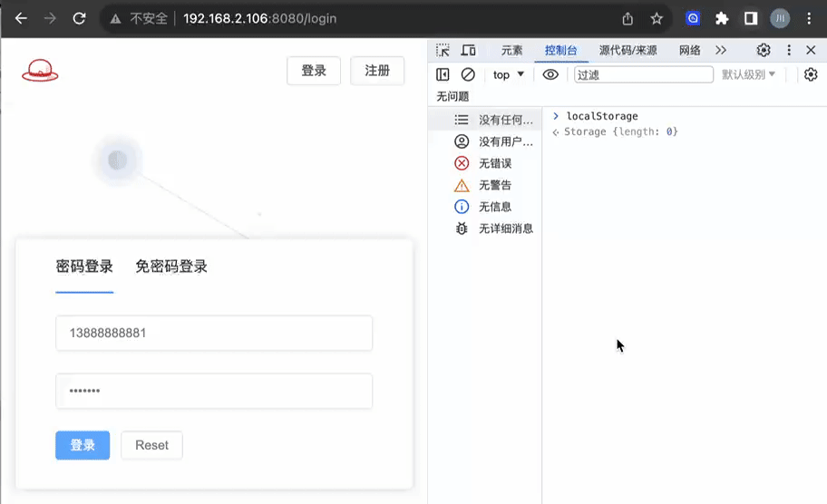827x504 pixels.
Task: Switch to the 免密码登录 tab
Action: (171, 267)
